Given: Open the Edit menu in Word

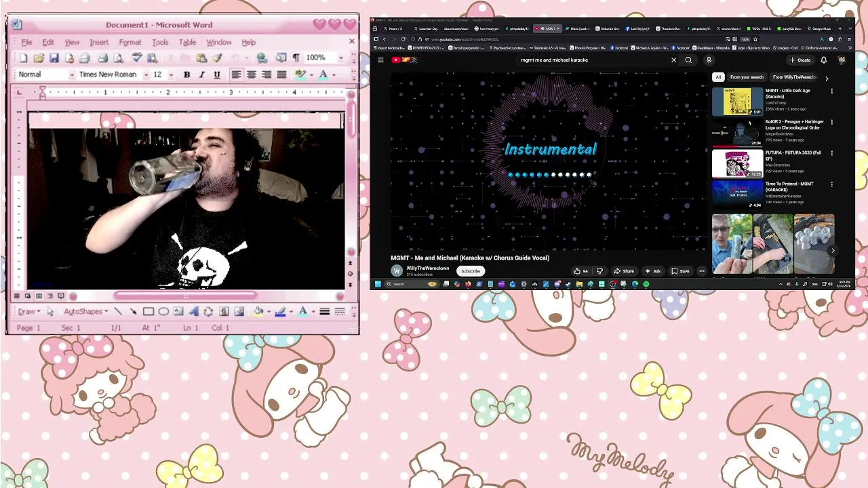Looking at the screenshot, I should [48, 42].
